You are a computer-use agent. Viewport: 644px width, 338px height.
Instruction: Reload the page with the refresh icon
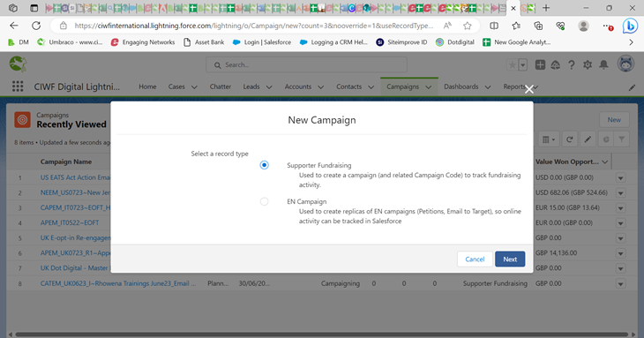[36, 26]
